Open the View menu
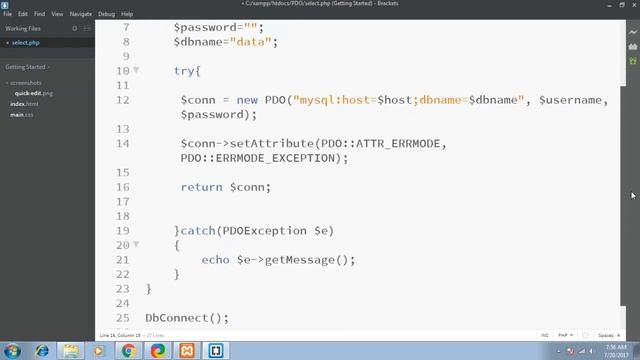Viewport: 640px width, 360px height. coord(57,14)
